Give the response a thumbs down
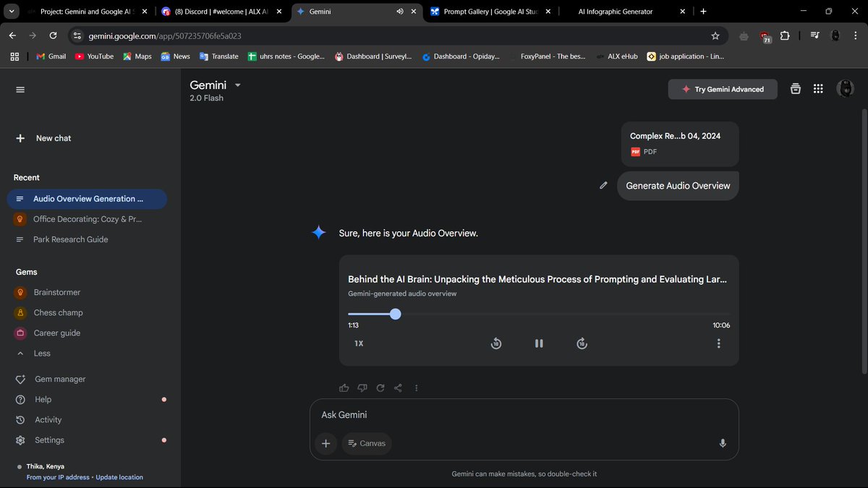 362,388
